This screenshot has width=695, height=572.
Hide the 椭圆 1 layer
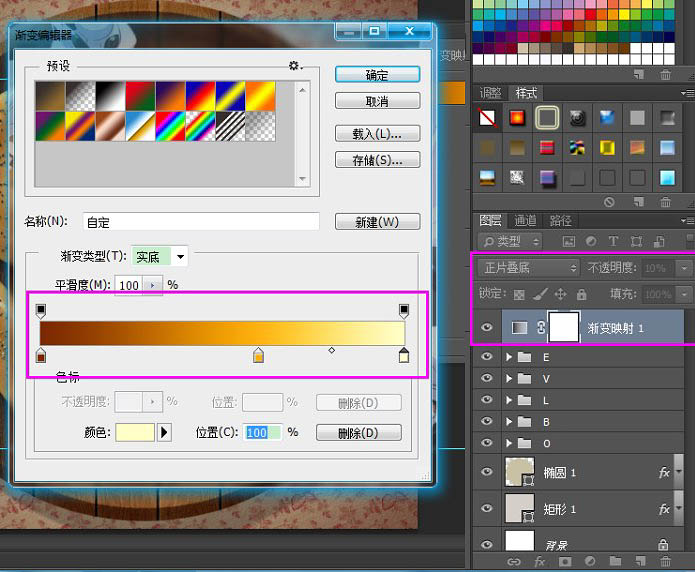point(487,471)
